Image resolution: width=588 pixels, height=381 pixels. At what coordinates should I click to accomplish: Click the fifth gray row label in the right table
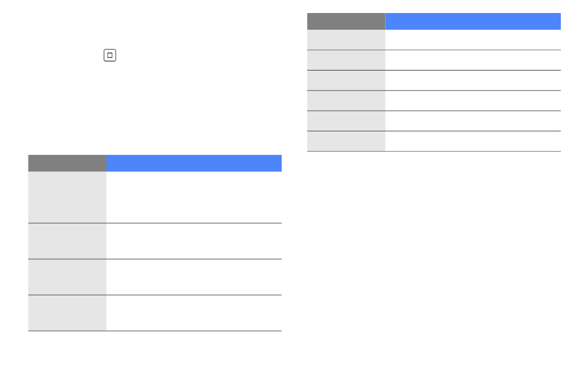point(346,121)
